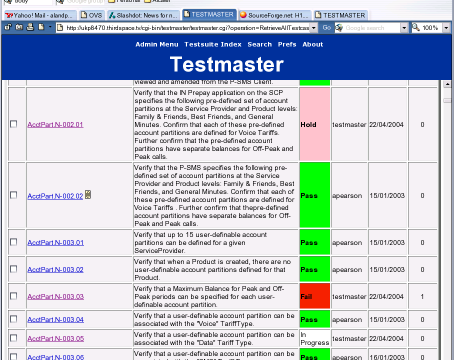Click the red Fail status cell
The height and width of the screenshot is (360, 454).
point(315,296)
